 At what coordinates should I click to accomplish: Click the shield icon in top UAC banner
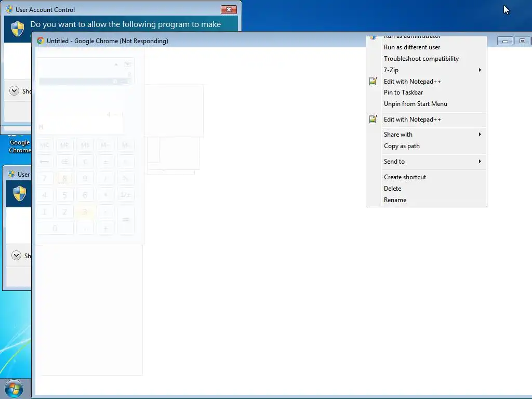coord(18,29)
